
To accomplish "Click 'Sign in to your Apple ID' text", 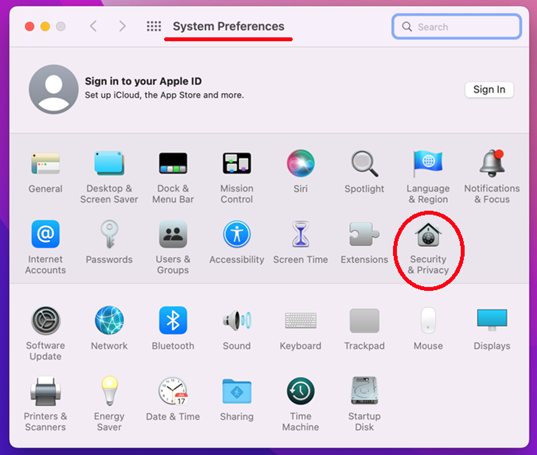I will tap(143, 81).
